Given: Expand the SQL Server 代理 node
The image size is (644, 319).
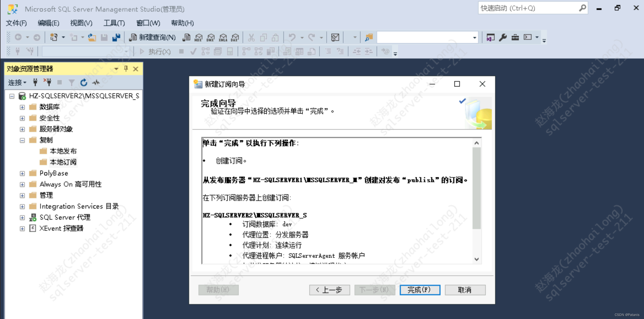Looking at the screenshot, I should (22, 217).
